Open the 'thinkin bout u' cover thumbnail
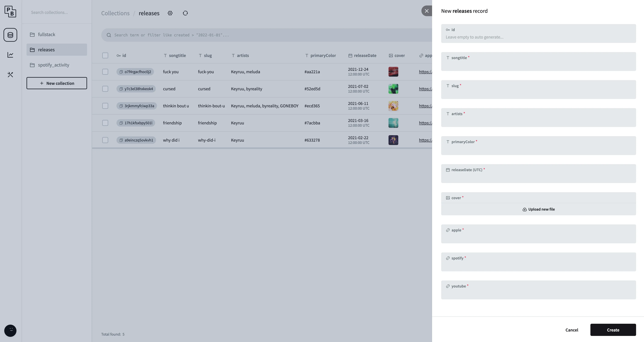The width and height of the screenshot is (644, 342). tap(393, 106)
